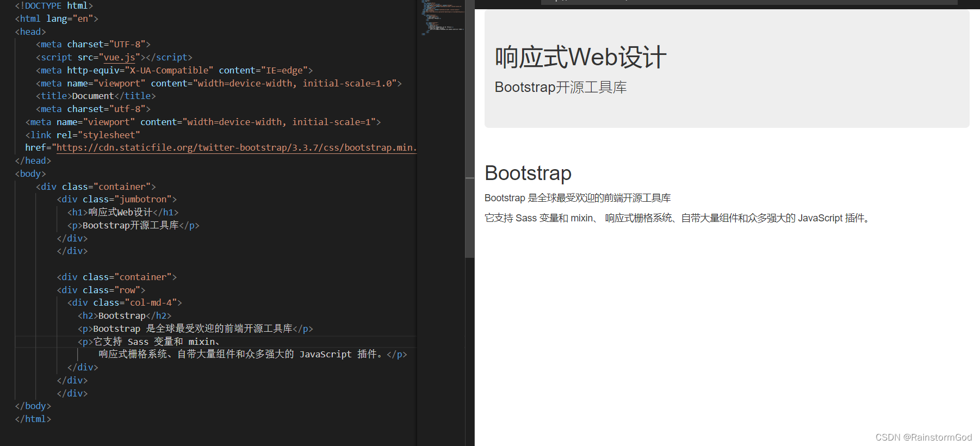Click the closing </head> tag line

coord(33,160)
